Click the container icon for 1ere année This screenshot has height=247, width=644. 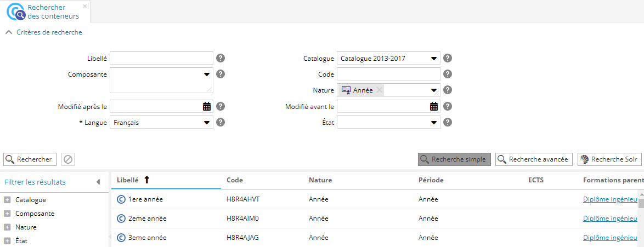click(x=121, y=199)
